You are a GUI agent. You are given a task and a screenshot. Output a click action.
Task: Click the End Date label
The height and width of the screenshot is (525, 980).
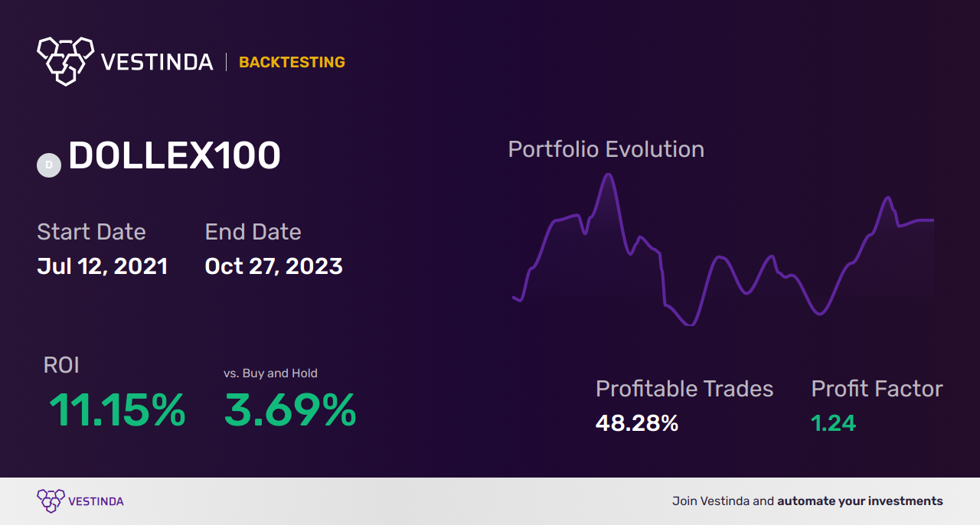coord(253,232)
